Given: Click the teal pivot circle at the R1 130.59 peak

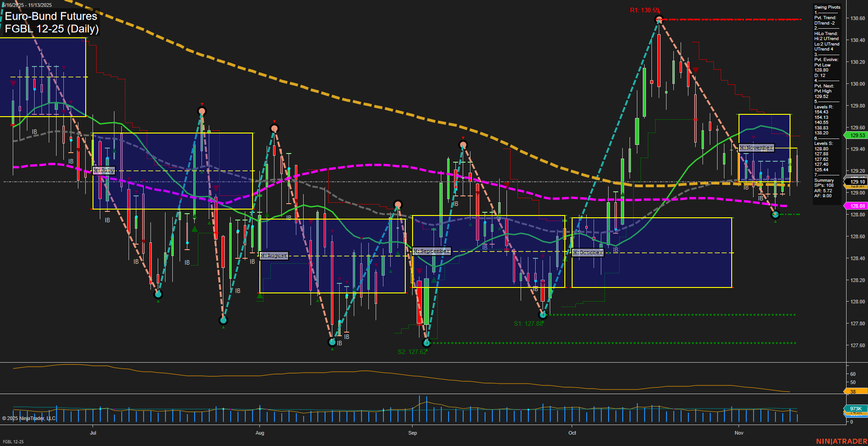Looking at the screenshot, I should (x=659, y=19).
